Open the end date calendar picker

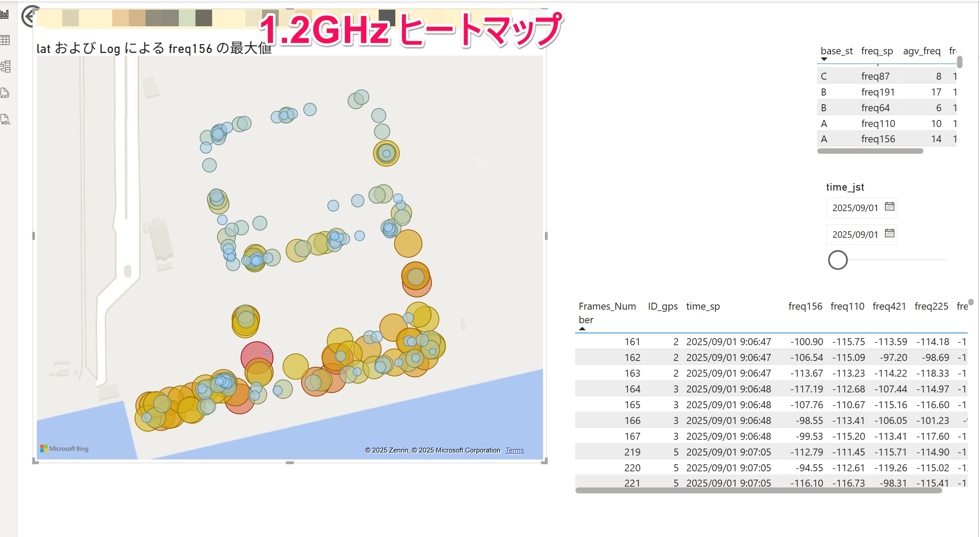click(x=889, y=233)
